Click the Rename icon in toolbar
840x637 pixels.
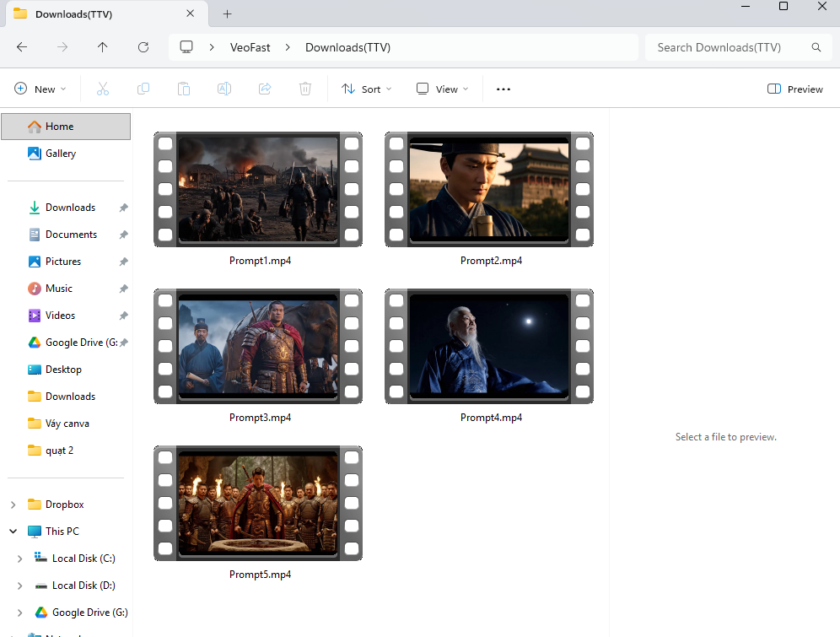pos(224,89)
